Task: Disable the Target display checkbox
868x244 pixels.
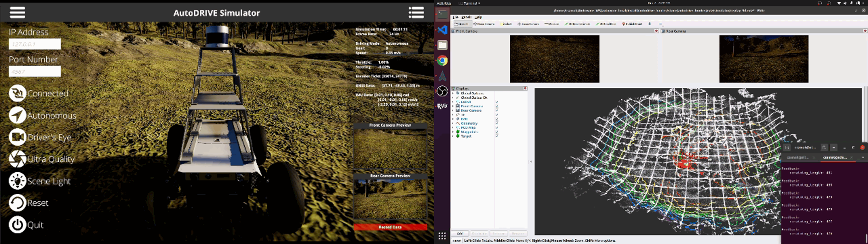Action: pyautogui.click(x=497, y=136)
